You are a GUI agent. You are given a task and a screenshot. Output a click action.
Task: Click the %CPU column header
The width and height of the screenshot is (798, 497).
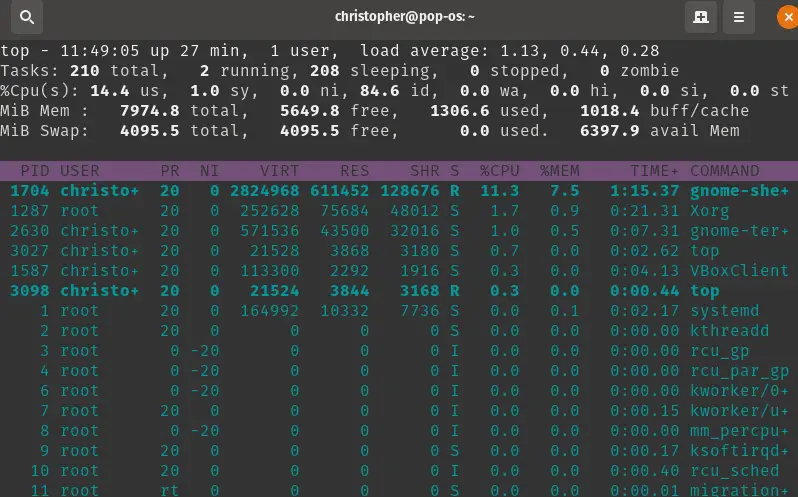click(x=499, y=171)
